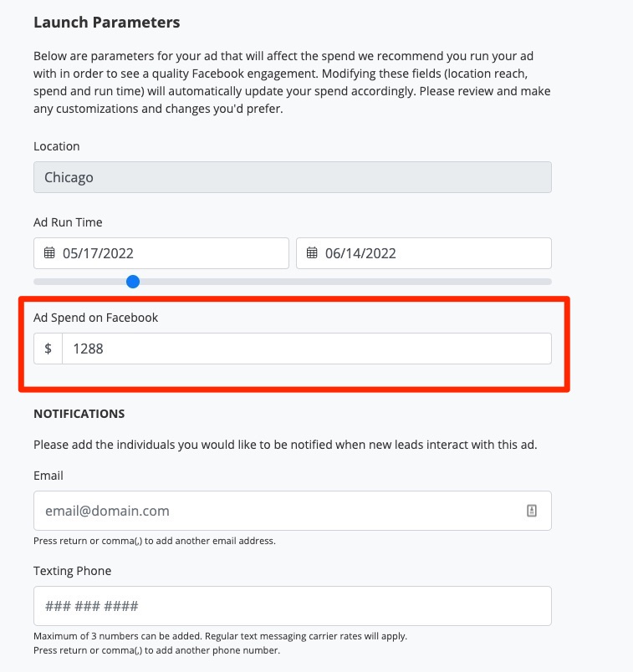Click the Texting Phone label

click(x=72, y=571)
